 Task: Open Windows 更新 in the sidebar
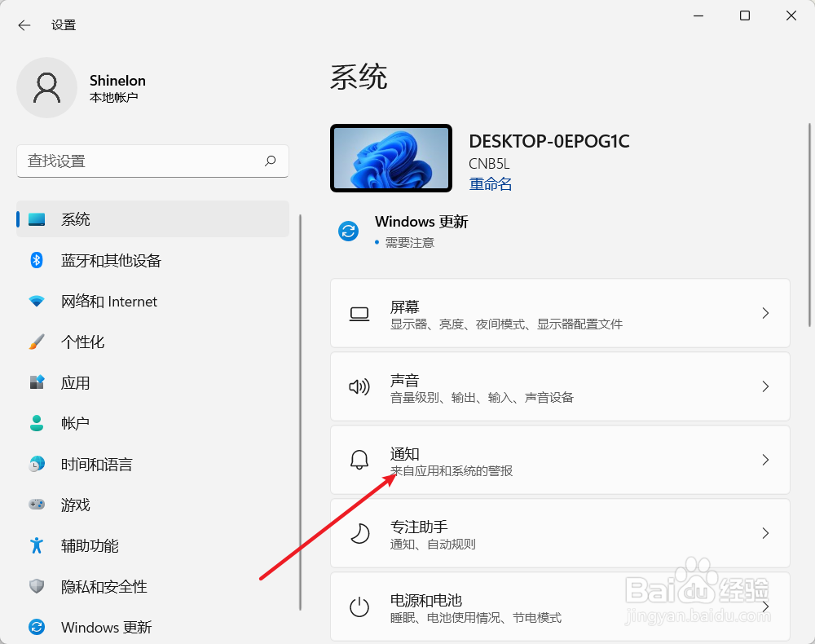point(153,627)
